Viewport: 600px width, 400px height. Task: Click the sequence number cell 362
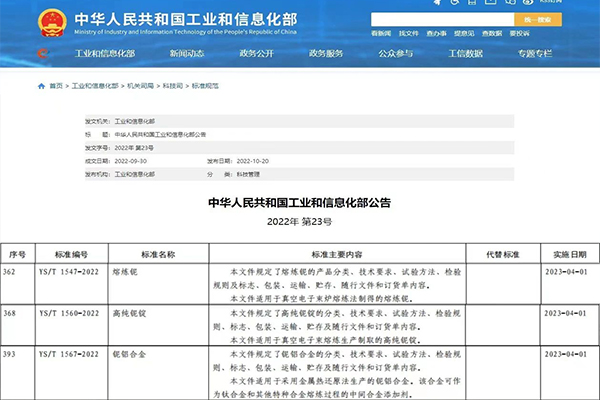coord(9,272)
